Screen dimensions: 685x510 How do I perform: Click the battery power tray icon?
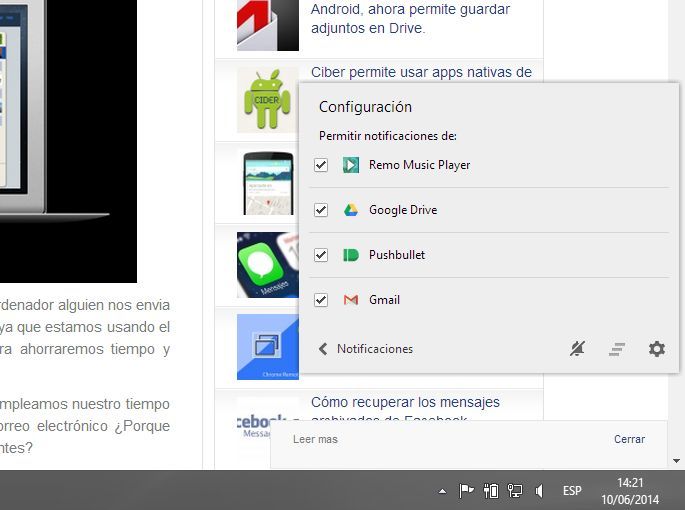point(491,491)
